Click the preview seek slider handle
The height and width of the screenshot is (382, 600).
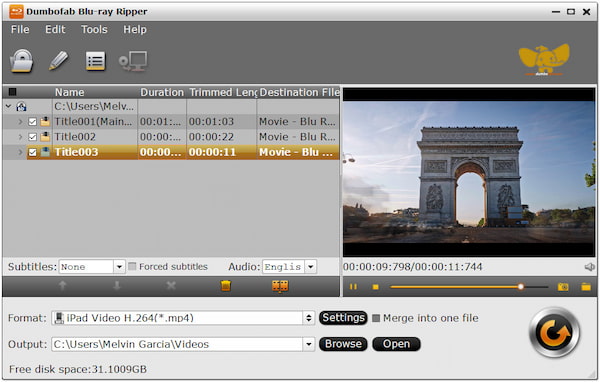coord(520,287)
